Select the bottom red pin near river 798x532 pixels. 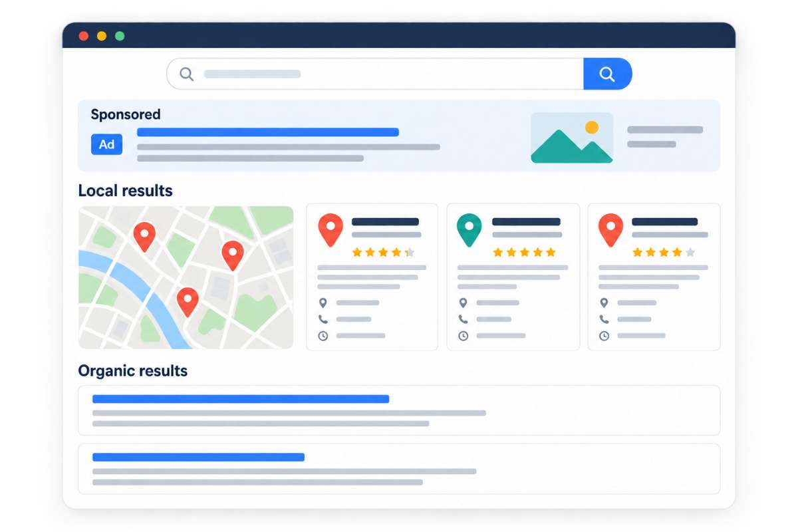(x=188, y=301)
